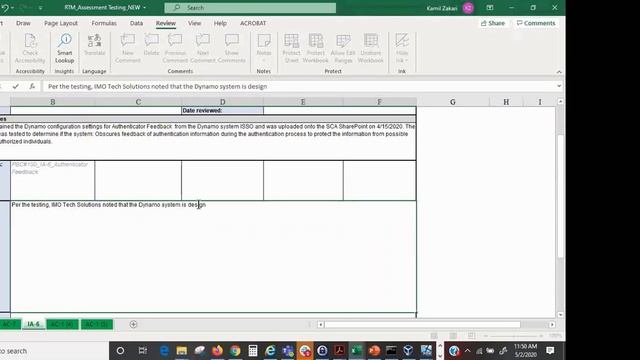Viewport: 640px width, 360px height.
Task: Click the horizontal scrollbar track
Action: click(x=422, y=324)
